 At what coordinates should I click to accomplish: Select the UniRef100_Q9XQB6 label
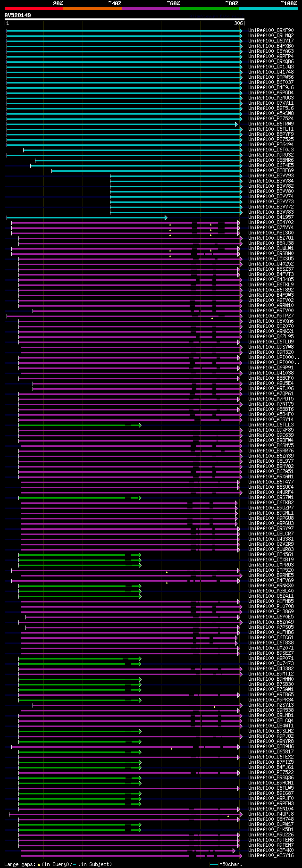pos(271,61)
